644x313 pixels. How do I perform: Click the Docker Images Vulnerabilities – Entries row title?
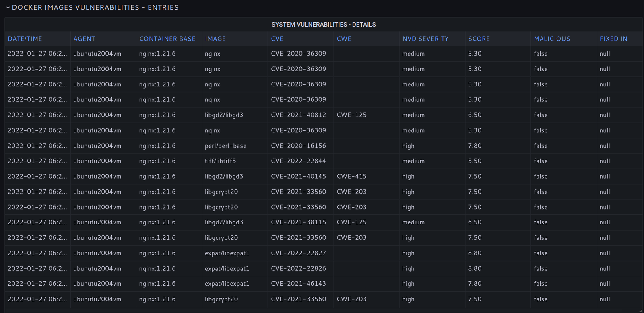(x=95, y=8)
